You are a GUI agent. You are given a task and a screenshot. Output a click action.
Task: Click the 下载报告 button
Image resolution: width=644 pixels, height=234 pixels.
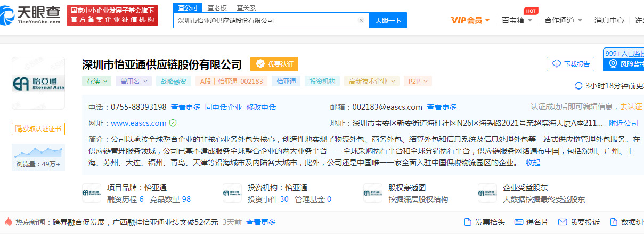(570, 64)
